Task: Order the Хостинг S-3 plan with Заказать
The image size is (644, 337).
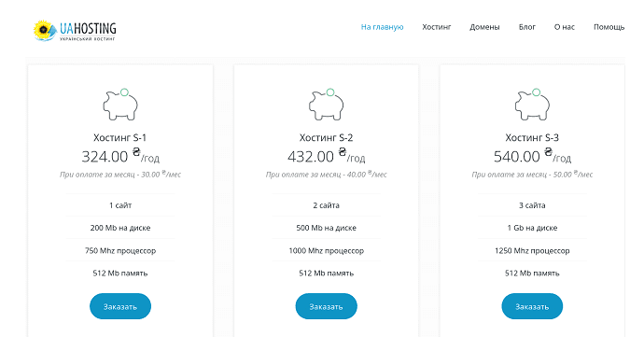Action: (532, 306)
